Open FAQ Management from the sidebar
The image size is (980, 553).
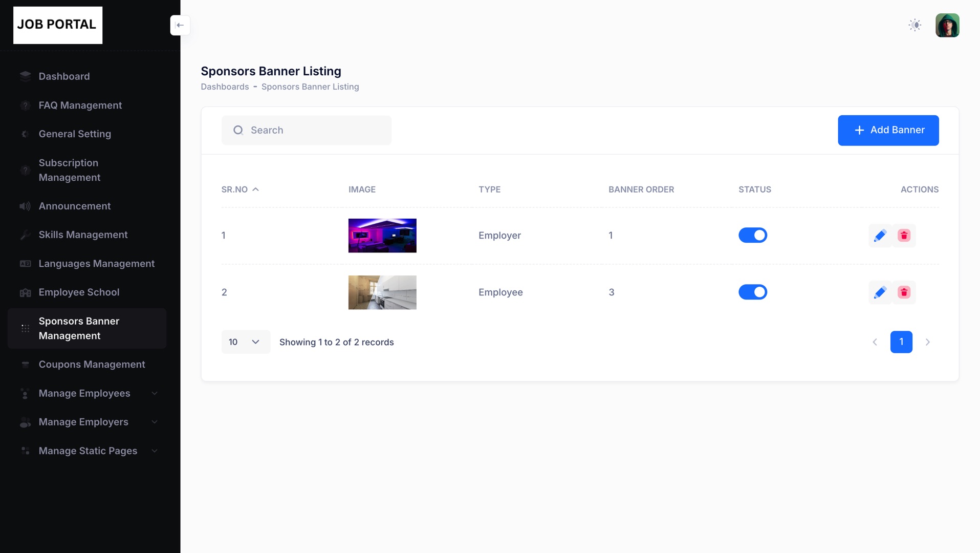coord(80,105)
